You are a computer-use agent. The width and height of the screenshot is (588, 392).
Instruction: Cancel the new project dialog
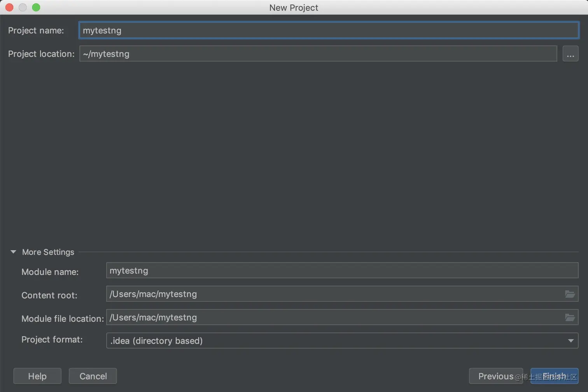[x=93, y=376]
